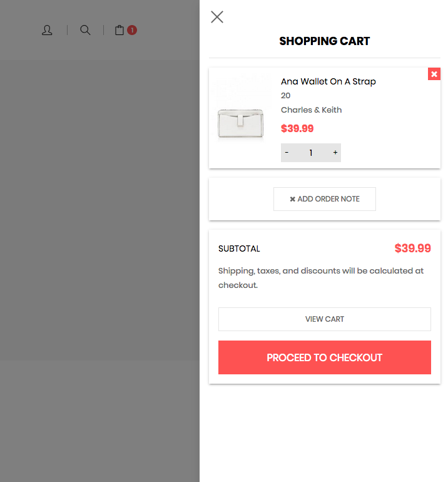
Task: Click the variant size 20 text
Action: point(286,96)
